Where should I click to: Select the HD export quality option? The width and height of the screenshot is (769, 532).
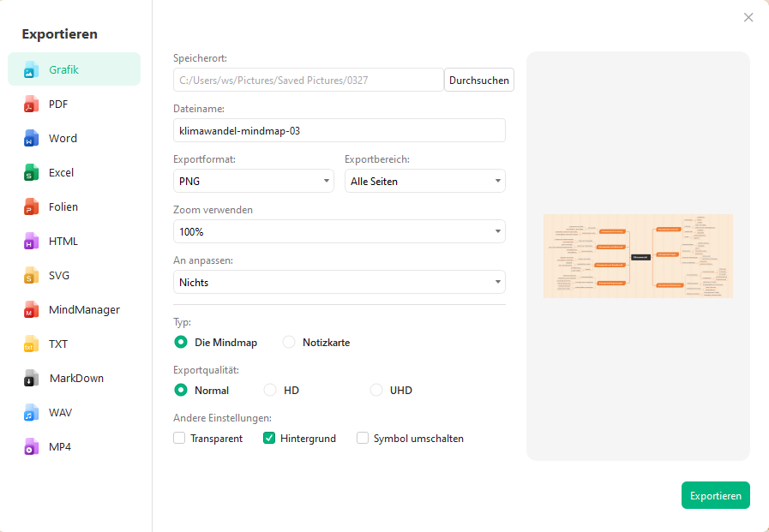270,391
